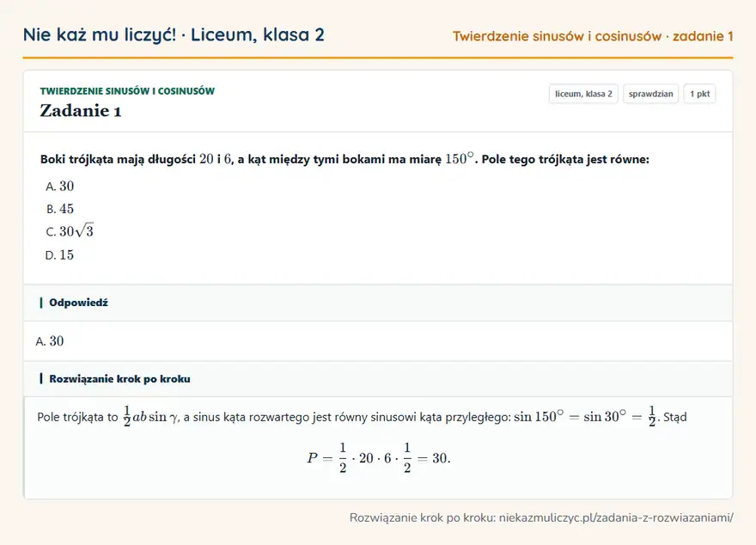Image resolution: width=756 pixels, height=545 pixels.
Task: Open the niekazmuliczyc.pl footer link
Action: 616,517
